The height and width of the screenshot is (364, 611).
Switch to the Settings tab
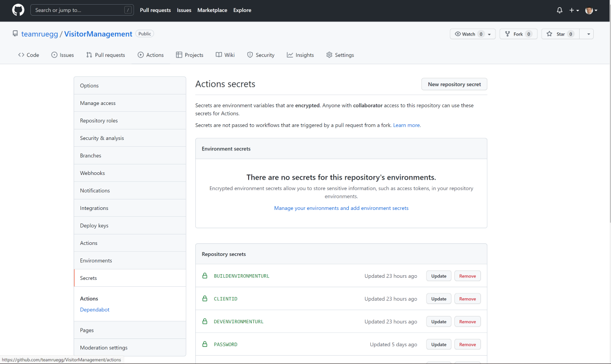[x=340, y=55]
